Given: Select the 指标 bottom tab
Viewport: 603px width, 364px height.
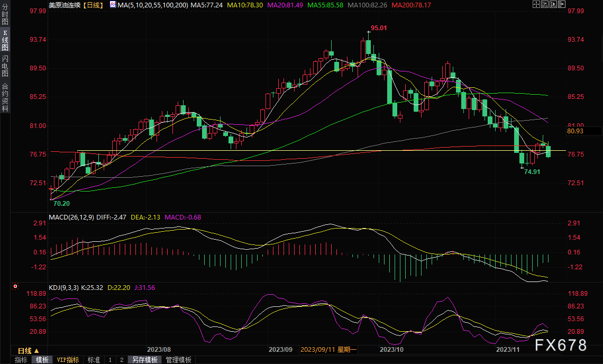Looking at the screenshot, I should (21, 360).
